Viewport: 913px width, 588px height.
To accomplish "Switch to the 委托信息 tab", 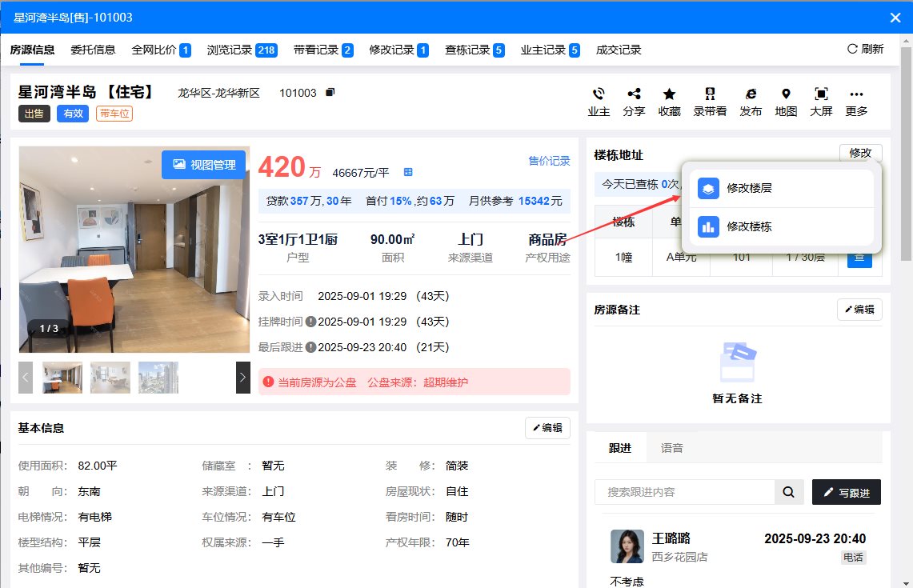I will 93,50.
